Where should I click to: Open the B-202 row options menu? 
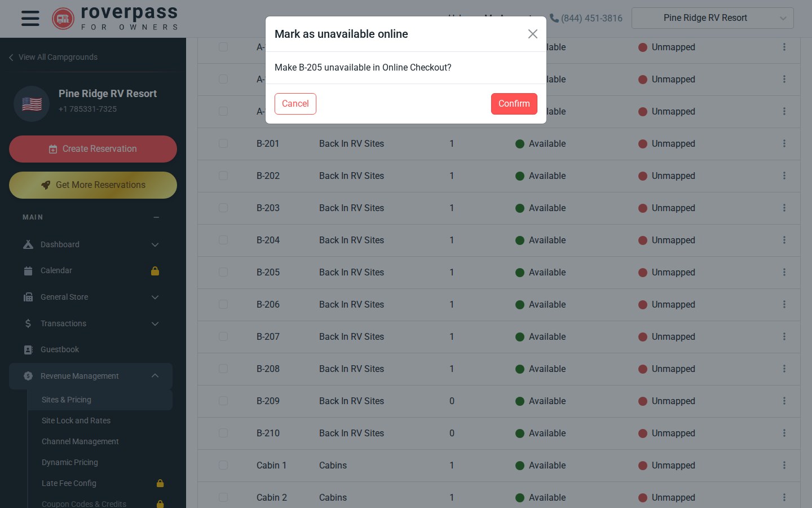point(784,176)
